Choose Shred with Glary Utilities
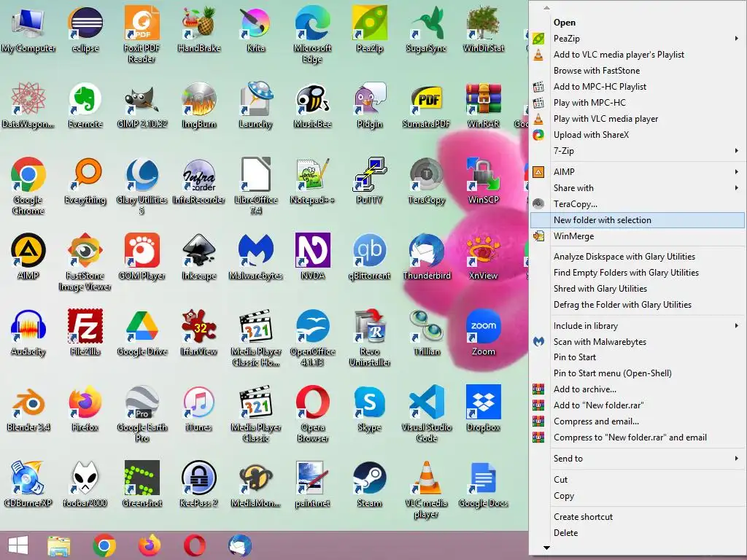The width and height of the screenshot is (747, 560). click(638, 289)
